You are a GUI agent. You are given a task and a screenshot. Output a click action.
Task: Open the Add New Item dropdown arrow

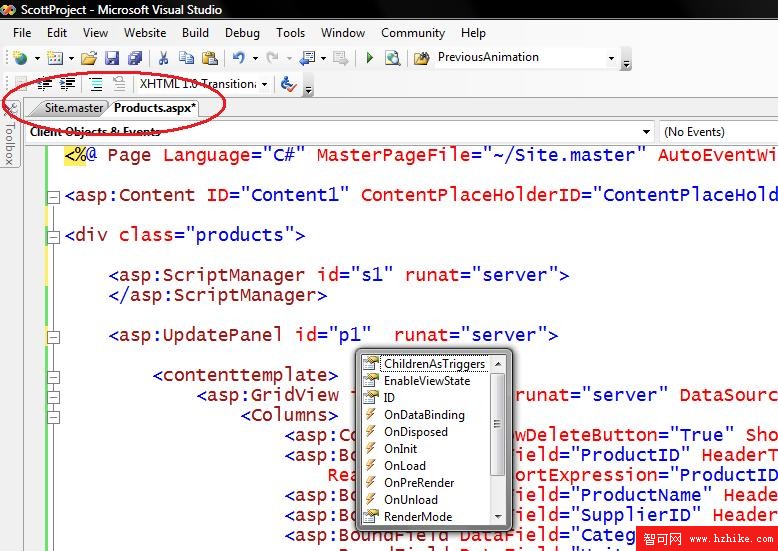(x=71, y=59)
